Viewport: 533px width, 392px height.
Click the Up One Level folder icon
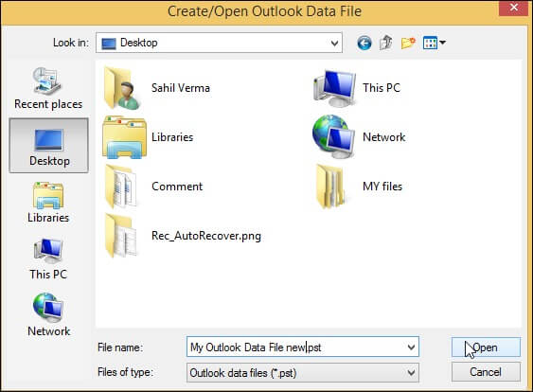pyautogui.click(x=386, y=43)
